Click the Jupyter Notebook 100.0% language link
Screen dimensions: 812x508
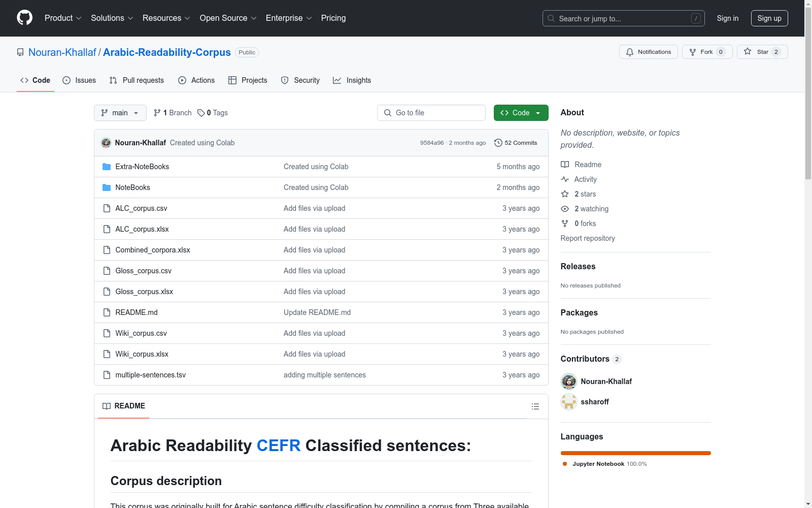[604, 464]
